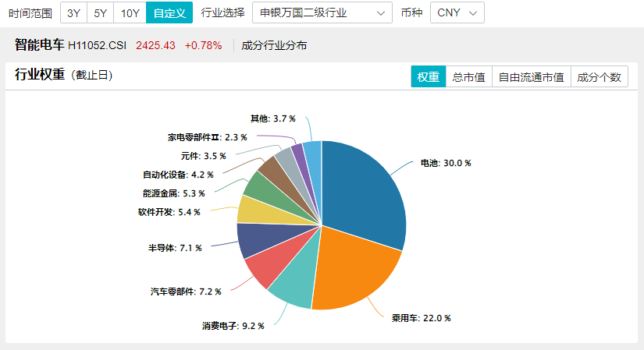Switch to the 总市值 tab
644x350 pixels.
click(x=468, y=76)
